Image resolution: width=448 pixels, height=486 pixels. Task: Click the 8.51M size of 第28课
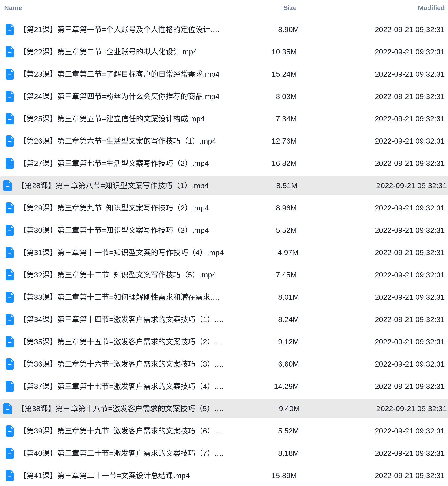point(287,186)
